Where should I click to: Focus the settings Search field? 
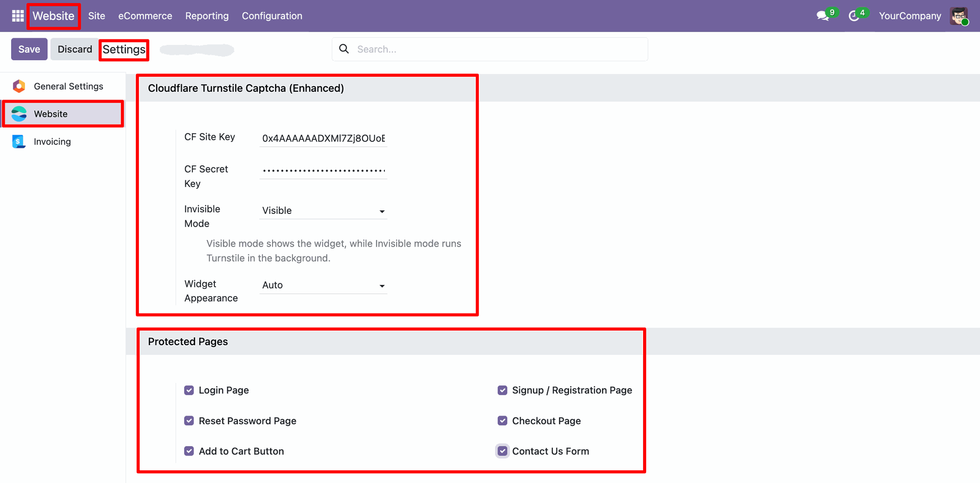point(490,49)
